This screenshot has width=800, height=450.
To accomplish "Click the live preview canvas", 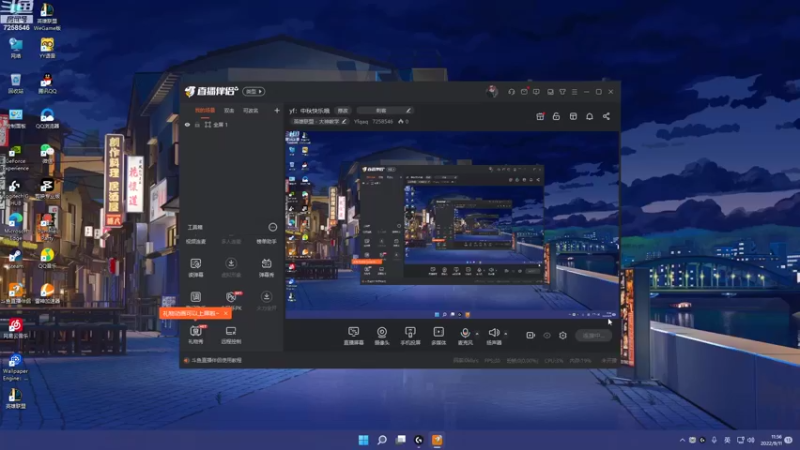I will click(452, 224).
